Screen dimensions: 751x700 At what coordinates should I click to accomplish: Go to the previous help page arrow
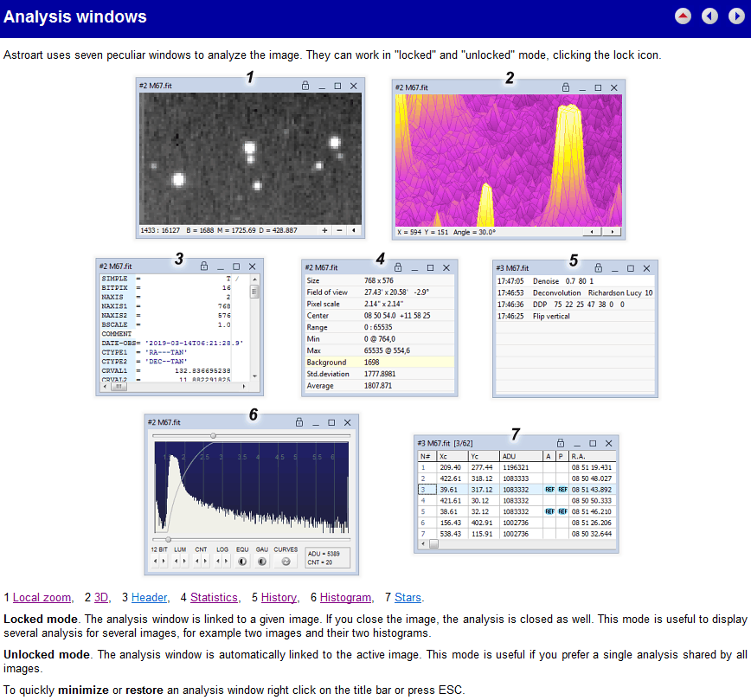[x=709, y=16]
